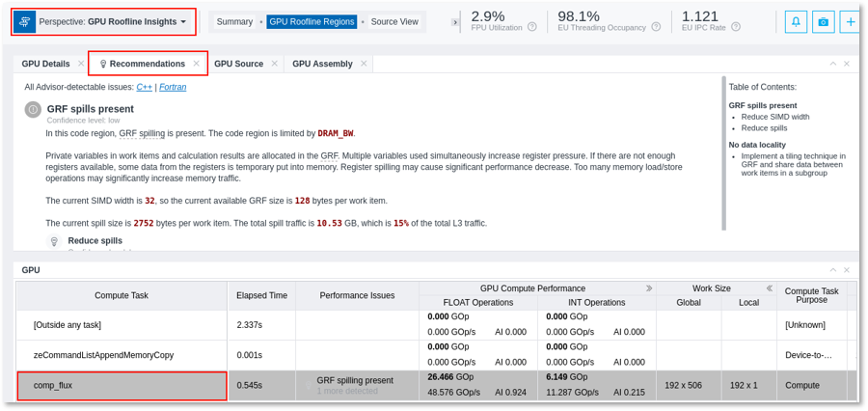868x411 pixels.
Task: Collapse the GPU table pane
Action: (833, 271)
